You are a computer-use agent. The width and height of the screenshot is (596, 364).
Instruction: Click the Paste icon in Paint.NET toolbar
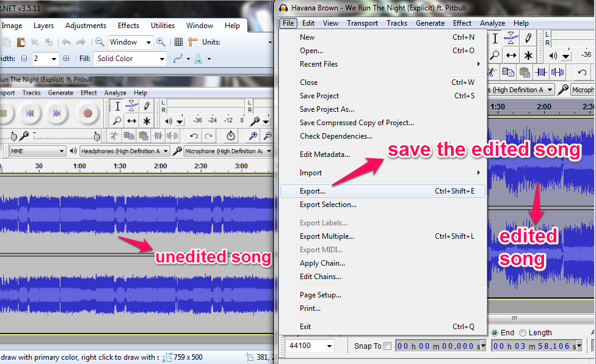pos(21,42)
